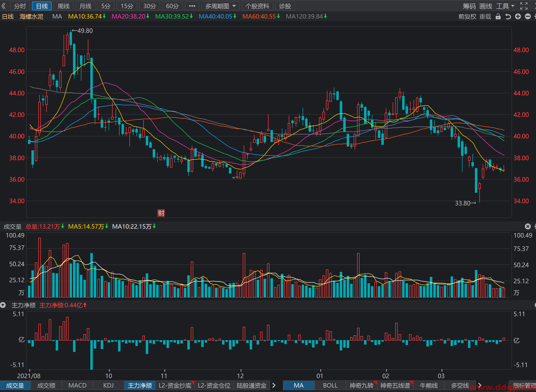The image size is (536, 392).
Task: Click the back chevrons at top-left
Action: 3,6
